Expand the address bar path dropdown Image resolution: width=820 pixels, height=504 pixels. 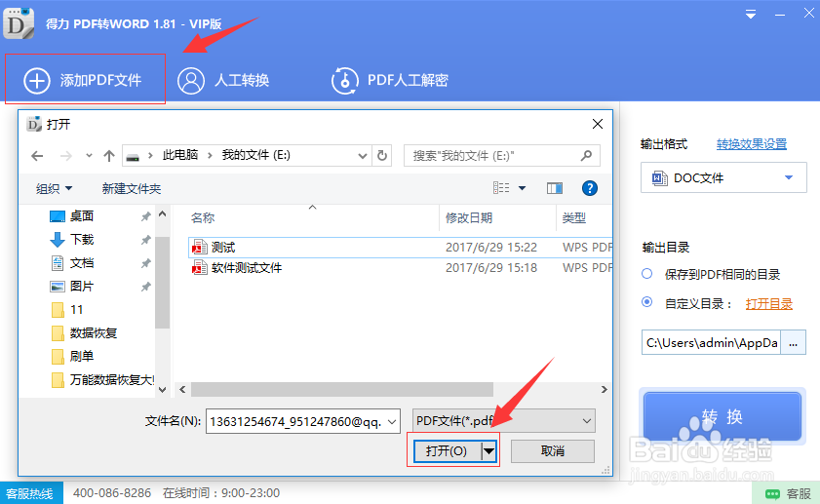[362, 156]
